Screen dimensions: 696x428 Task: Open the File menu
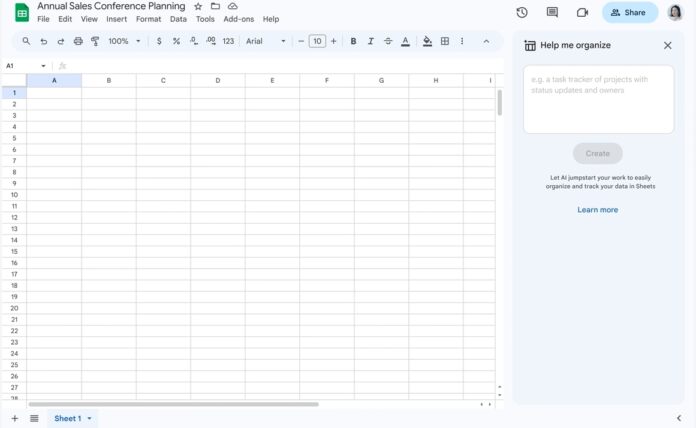pyautogui.click(x=43, y=19)
